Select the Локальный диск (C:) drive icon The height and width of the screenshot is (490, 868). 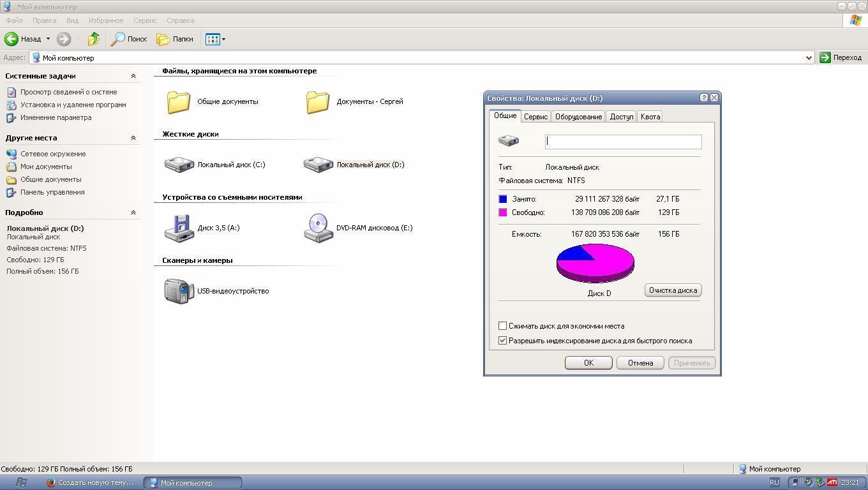pos(179,165)
